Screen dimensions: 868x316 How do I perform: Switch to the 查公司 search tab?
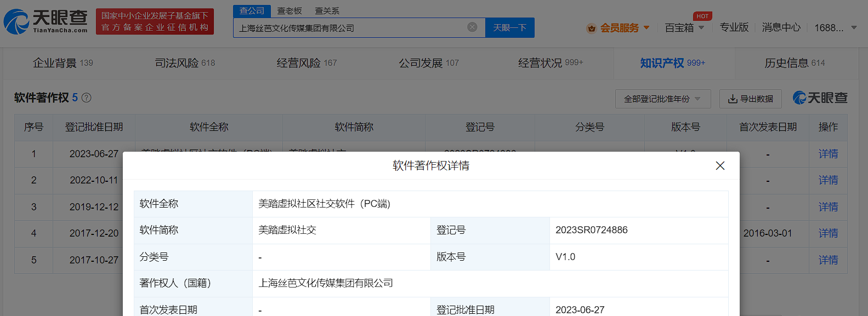(x=252, y=11)
